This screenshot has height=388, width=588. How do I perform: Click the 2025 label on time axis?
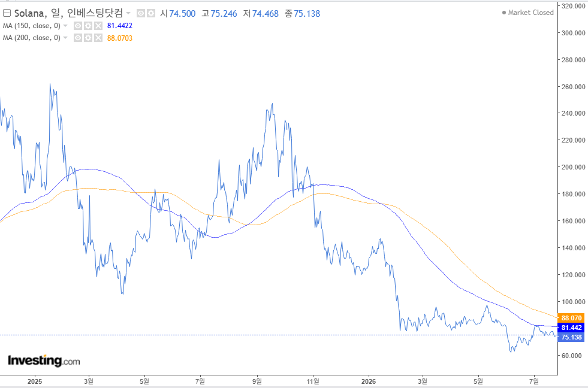pos(35,381)
